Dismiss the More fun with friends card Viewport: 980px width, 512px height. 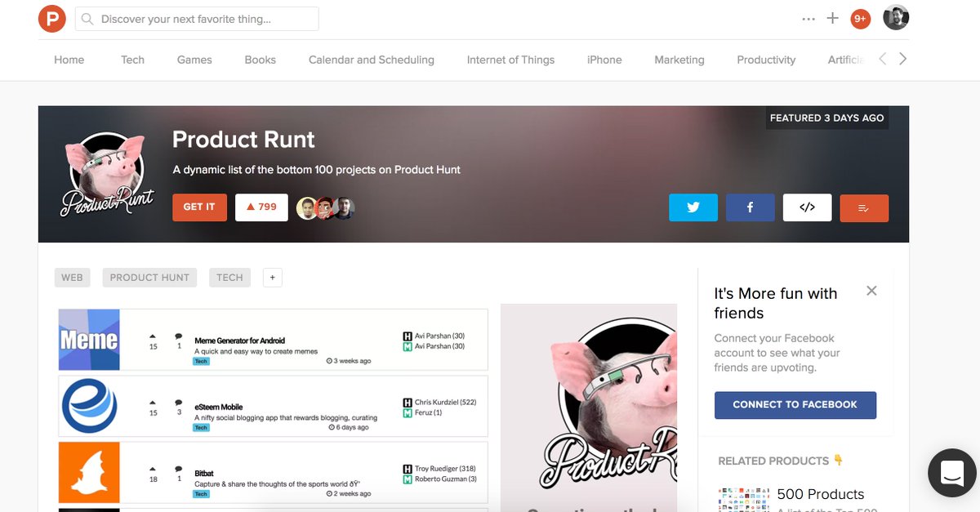pyautogui.click(x=871, y=291)
